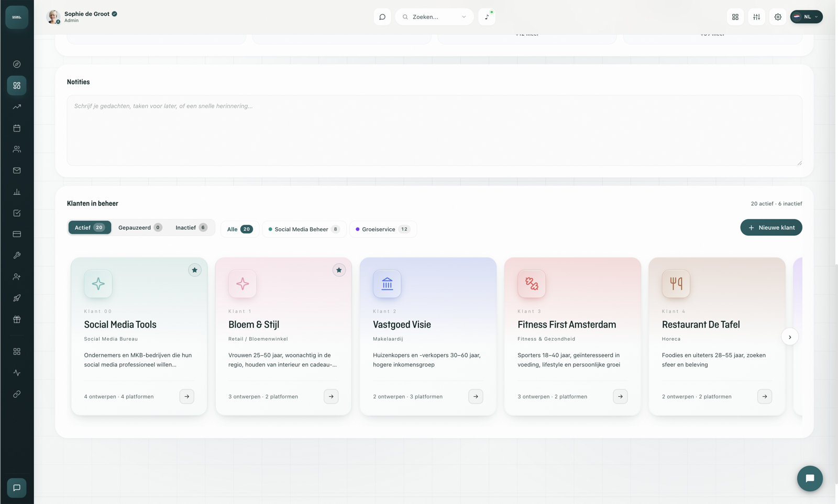This screenshot has height=504, width=838.
Task: Click the "Social Media Tools" card title
Action: click(x=120, y=324)
